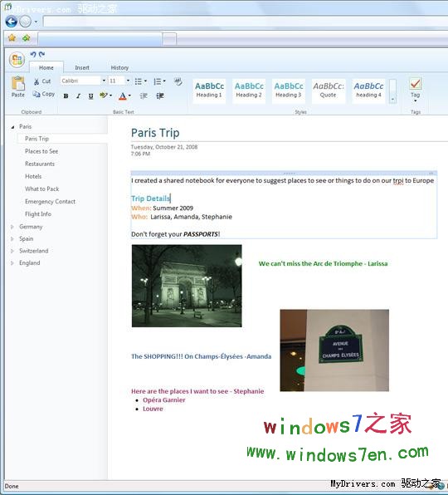Click the Copy button
Screen dimensions: 448x495
(x=44, y=94)
